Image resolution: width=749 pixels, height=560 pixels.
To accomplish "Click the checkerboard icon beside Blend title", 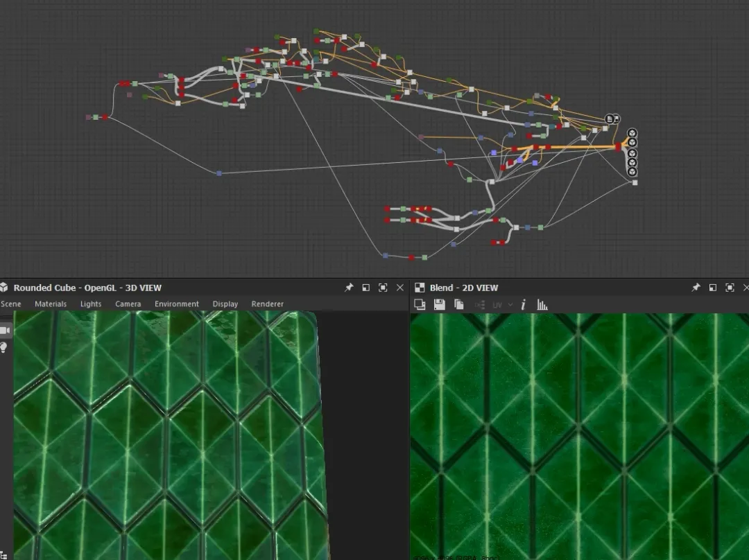I will [x=420, y=288].
